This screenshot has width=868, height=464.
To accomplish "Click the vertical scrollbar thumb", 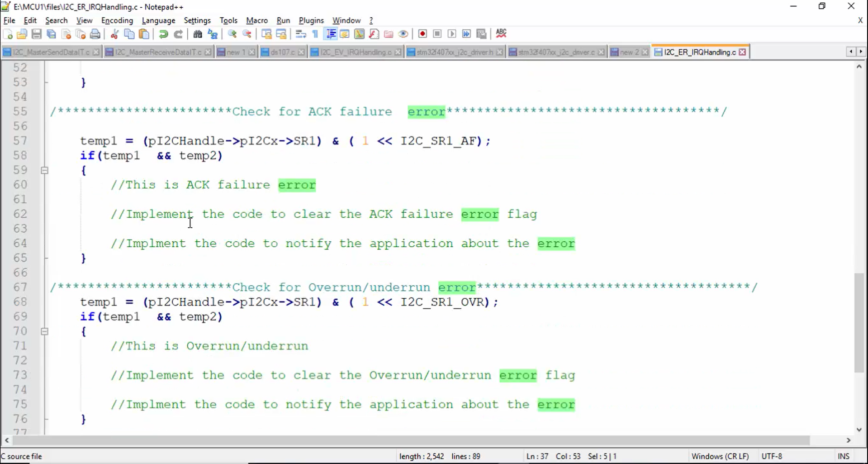I will coord(859,322).
